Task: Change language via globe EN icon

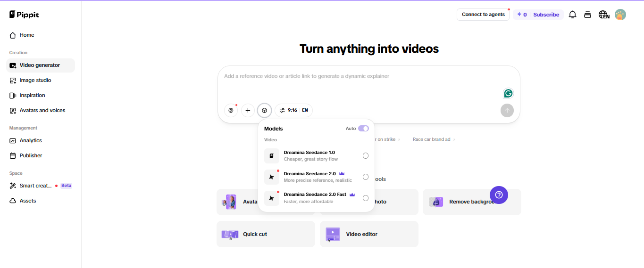Action: 604,15
